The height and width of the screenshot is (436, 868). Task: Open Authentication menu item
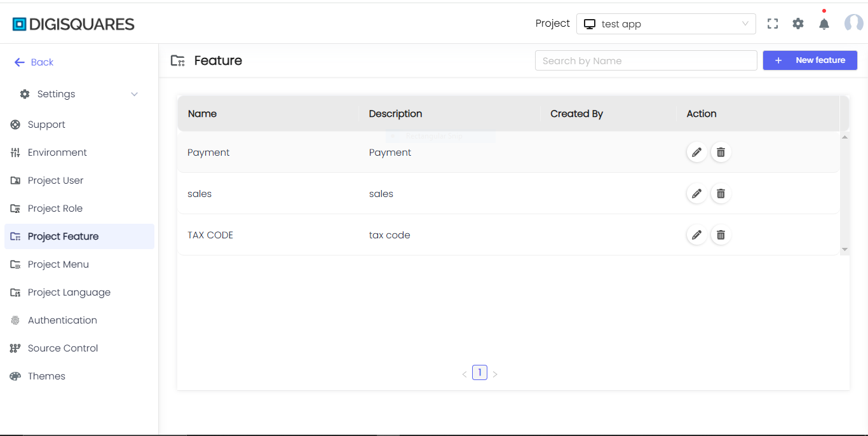click(79, 320)
